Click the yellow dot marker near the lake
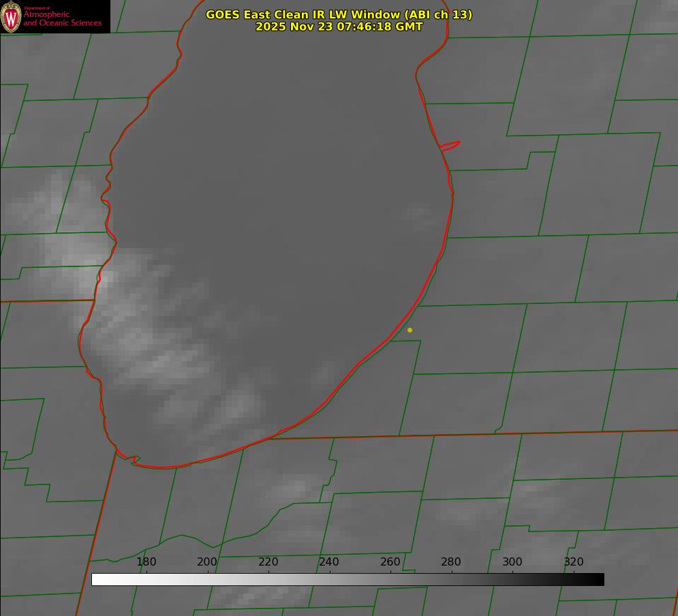The image size is (678, 616). click(410, 330)
